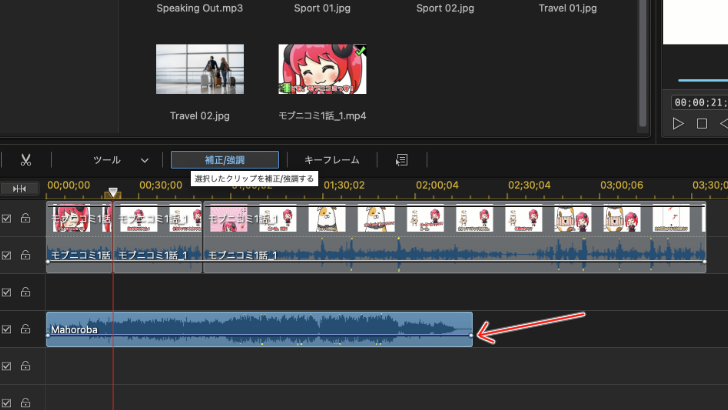Image resolution: width=728 pixels, height=410 pixels.
Task: Click the preview playback progress slider
Action: 703,80
